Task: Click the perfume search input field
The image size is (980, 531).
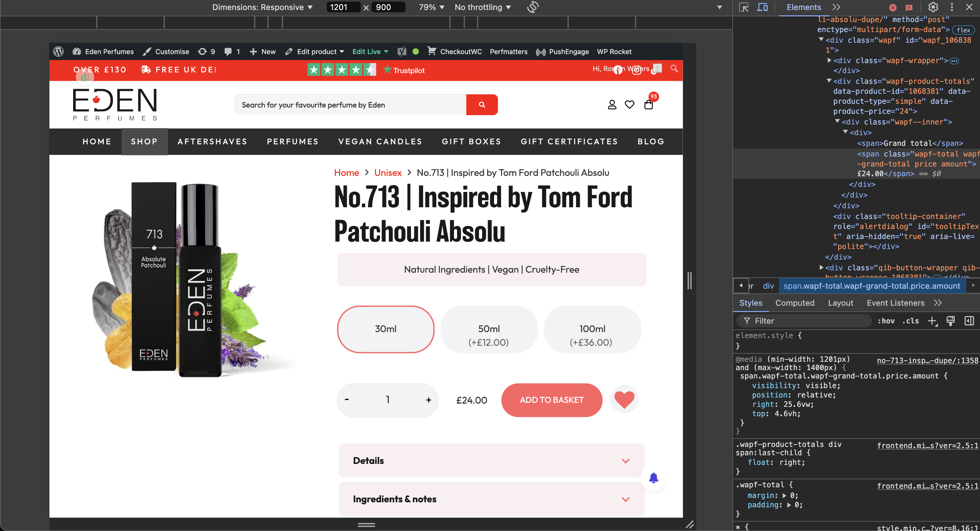Action: click(350, 104)
